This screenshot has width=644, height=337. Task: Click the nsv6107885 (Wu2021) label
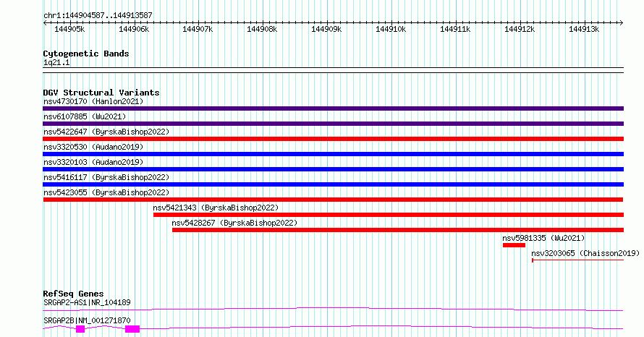click(85, 116)
